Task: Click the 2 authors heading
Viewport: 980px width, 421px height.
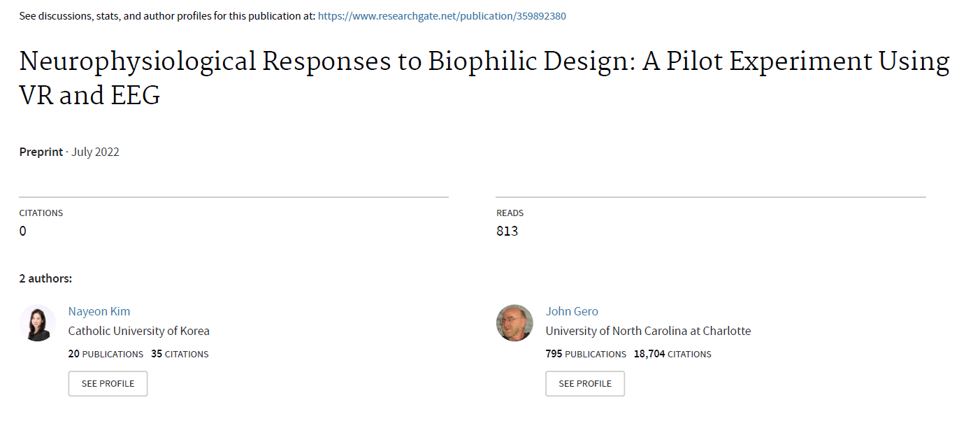Action: click(x=45, y=278)
